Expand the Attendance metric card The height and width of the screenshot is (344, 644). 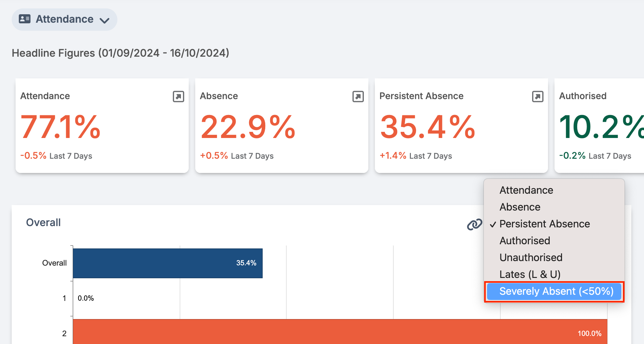coord(178,96)
